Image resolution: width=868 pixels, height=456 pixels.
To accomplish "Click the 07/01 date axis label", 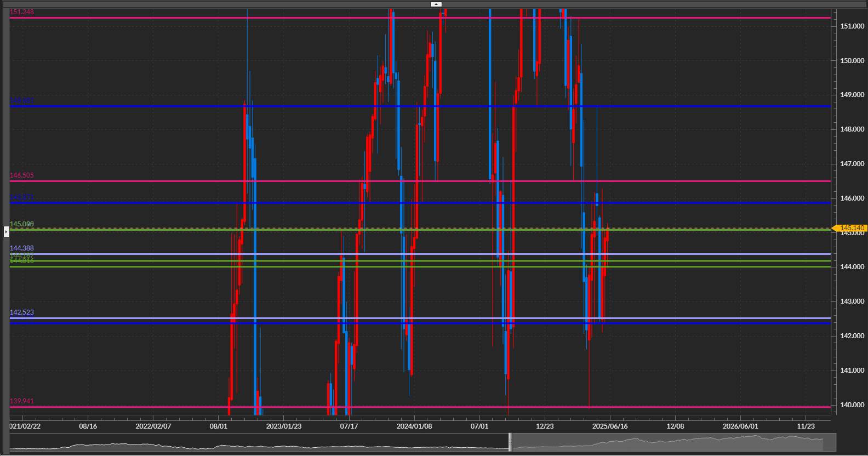I will (x=479, y=426).
